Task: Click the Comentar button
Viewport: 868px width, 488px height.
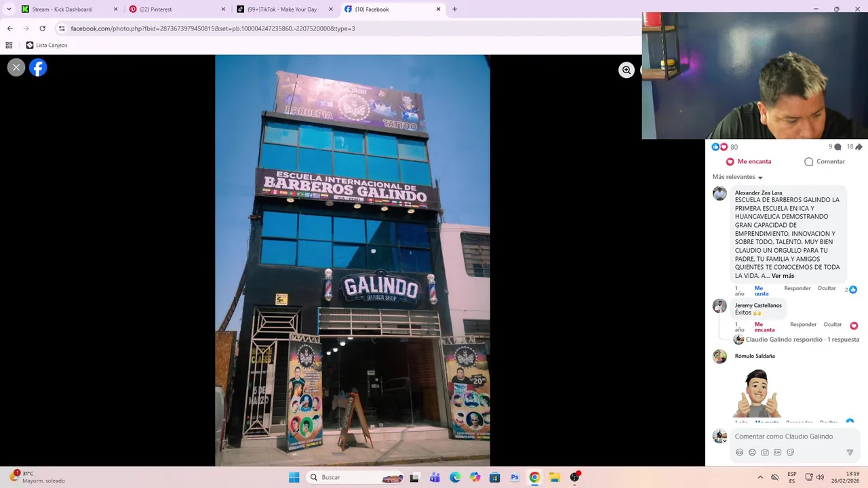Action: pos(825,161)
